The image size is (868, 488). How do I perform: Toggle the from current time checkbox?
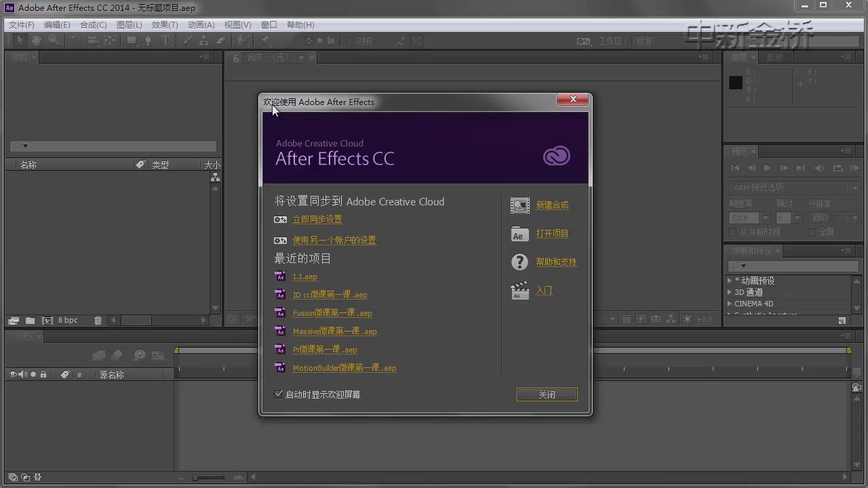click(x=733, y=232)
